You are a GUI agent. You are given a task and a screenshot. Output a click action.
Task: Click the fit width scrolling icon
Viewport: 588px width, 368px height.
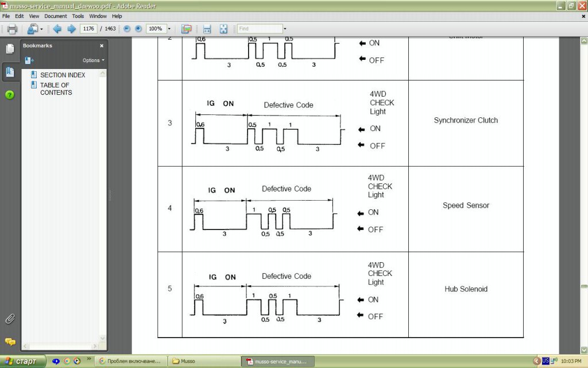[207, 29]
